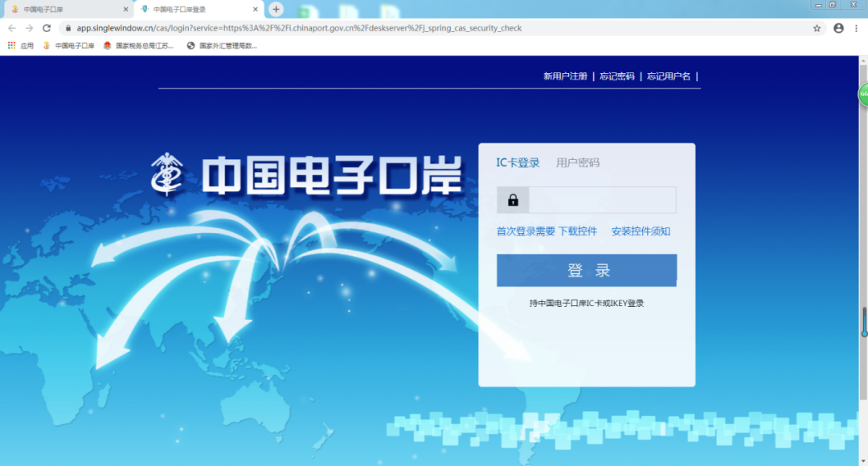Click the 新用户注册 link
Viewport: 868px width, 466px height.
[x=565, y=76]
